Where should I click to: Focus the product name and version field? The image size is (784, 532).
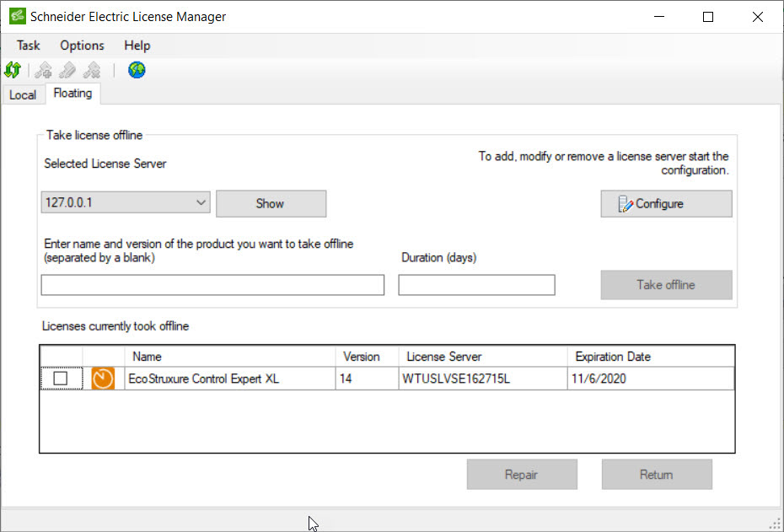(212, 285)
